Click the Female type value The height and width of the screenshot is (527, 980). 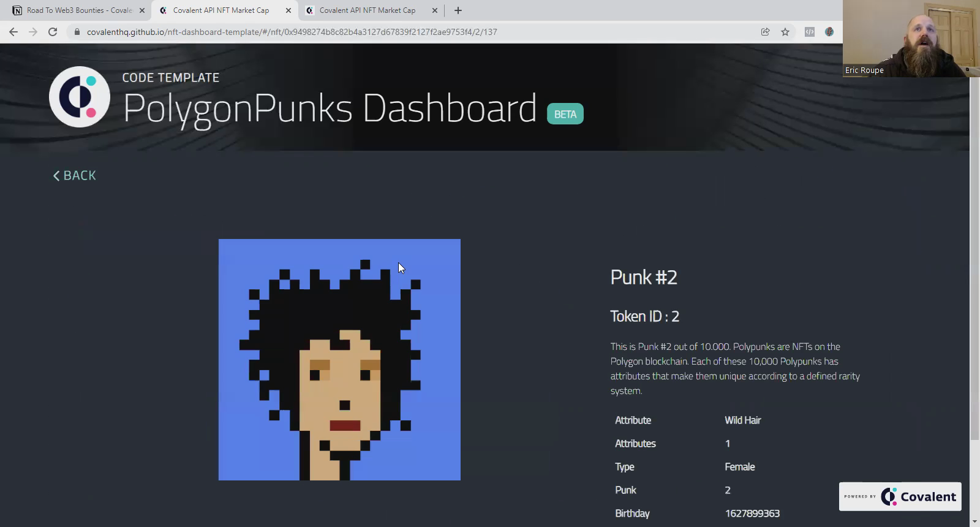(740, 467)
